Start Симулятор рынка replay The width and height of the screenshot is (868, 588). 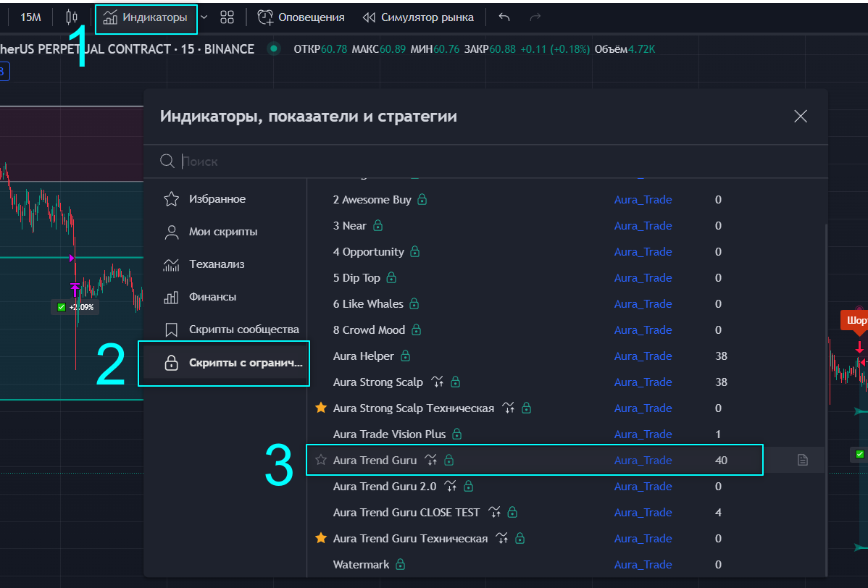(x=418, y=17)
